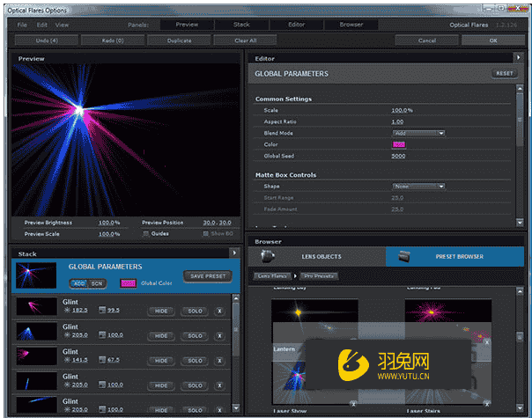The image size is (532, 418).
Task: Open the Editor panel arrow menu
Action: pyautogui.click(x=520, y=58)
